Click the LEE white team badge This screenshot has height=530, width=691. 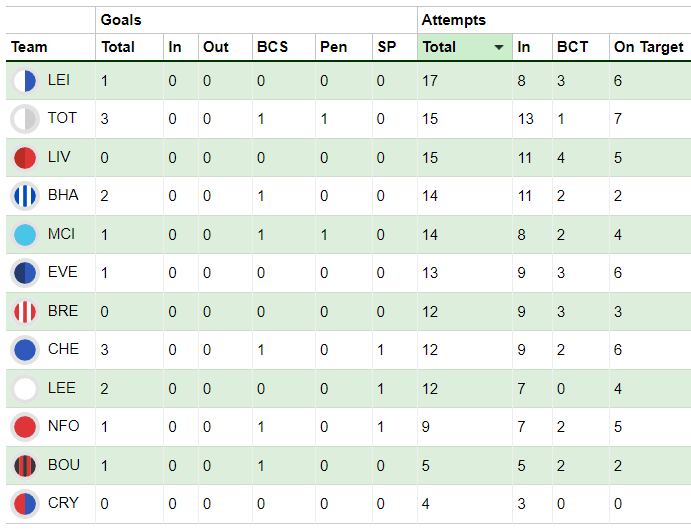pos(25,389)
